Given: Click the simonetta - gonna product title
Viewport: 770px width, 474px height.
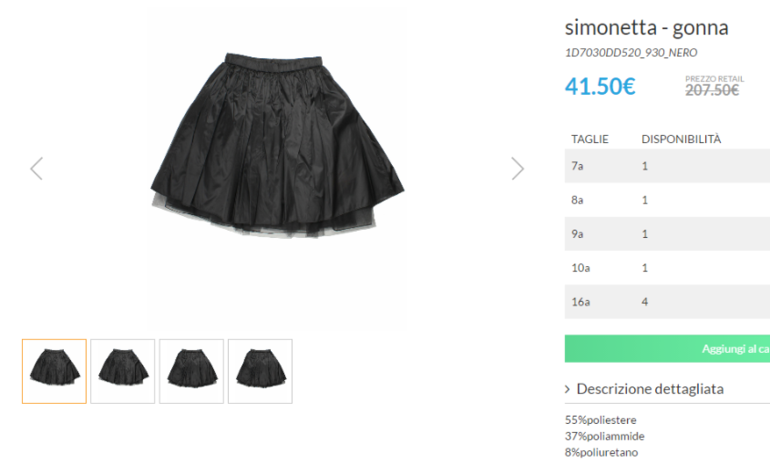Looking at the screenshot, I should [x=646, y=27].
